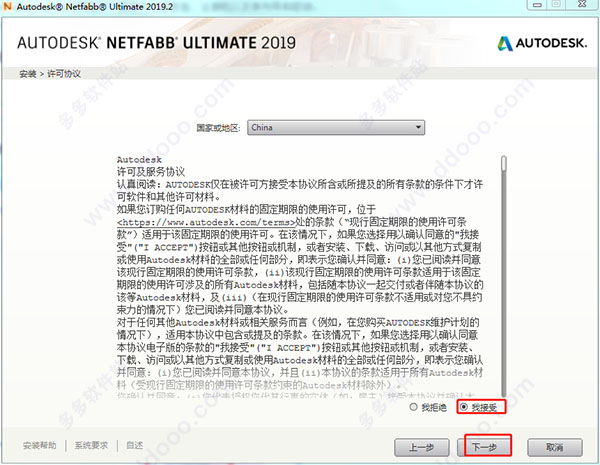
Task: Close the Netfabb installer window
Action: point(582,5)
